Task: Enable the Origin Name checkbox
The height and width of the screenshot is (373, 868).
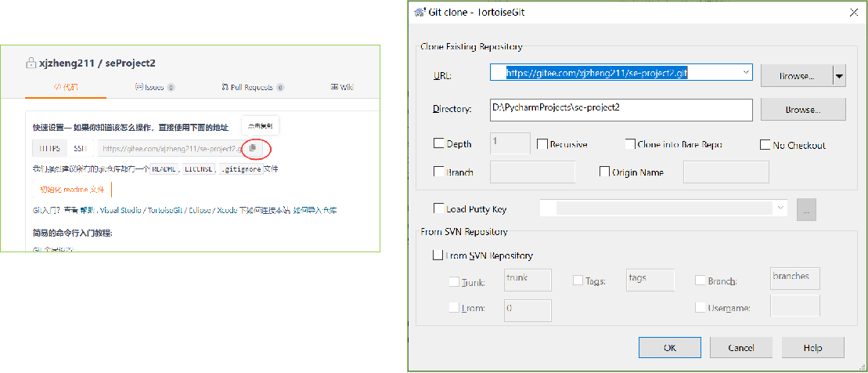Action: coord(604,172)
